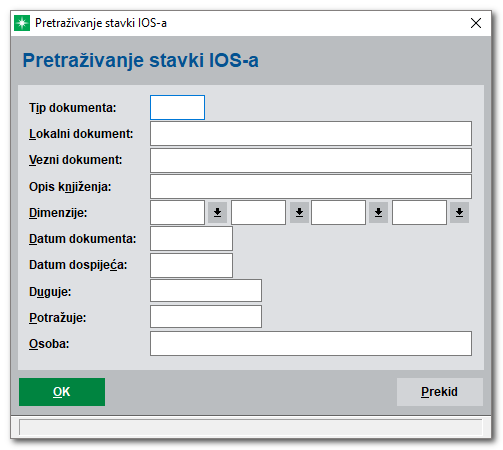The height and width of the screenshot is (450, 503).
Task: Cancel using the Prekid button
Action: point(440,392)
